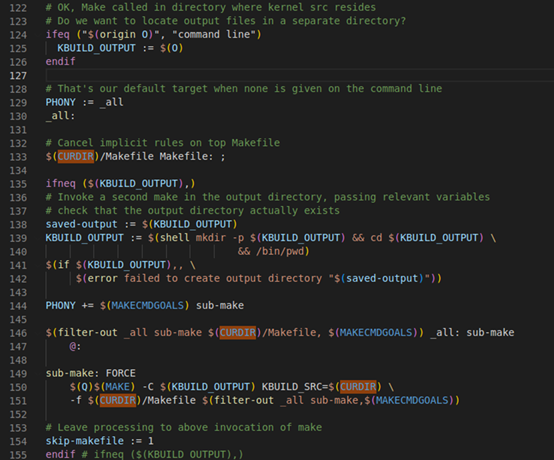554x460 pixels.
Task: Click '$(Q)' on line 150
Action: (x=82, y=387)
